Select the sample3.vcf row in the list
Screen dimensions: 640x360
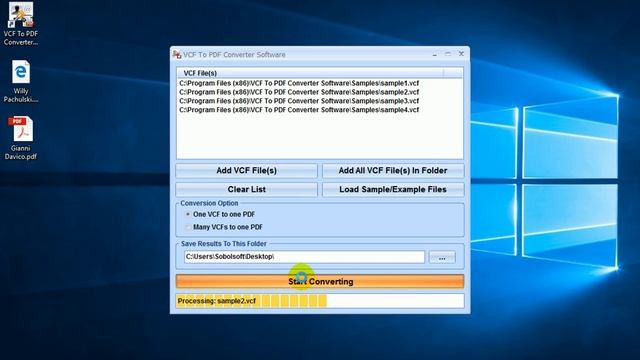[x=299, y=101]
